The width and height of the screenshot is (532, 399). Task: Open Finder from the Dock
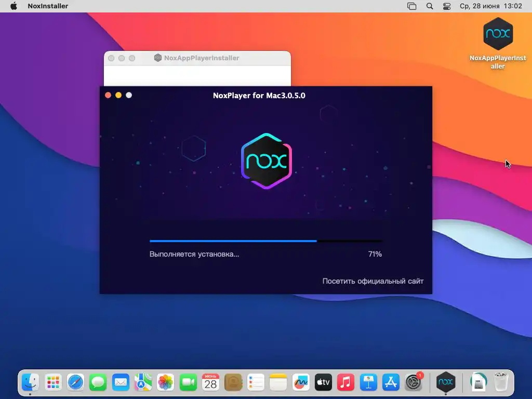(x=30, y=382)
